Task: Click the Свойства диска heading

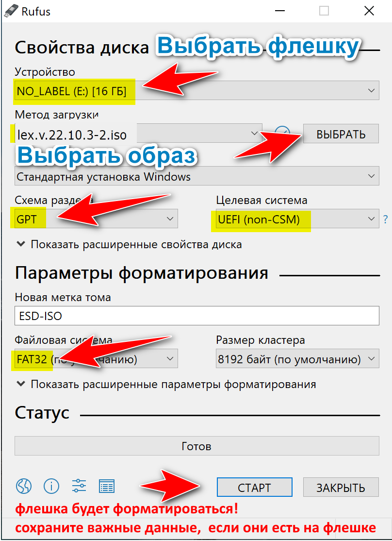Action: pyautogui.click(x=82, y=48)
